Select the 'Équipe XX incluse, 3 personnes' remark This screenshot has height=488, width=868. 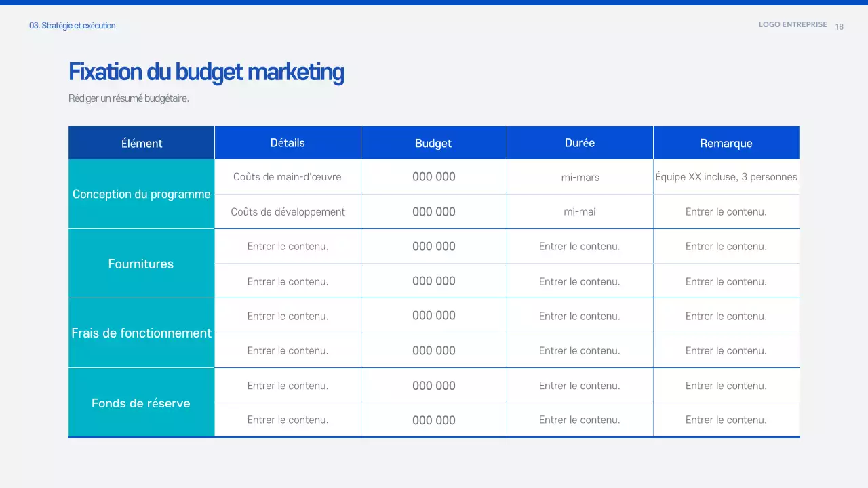click(x=726, y=176)
